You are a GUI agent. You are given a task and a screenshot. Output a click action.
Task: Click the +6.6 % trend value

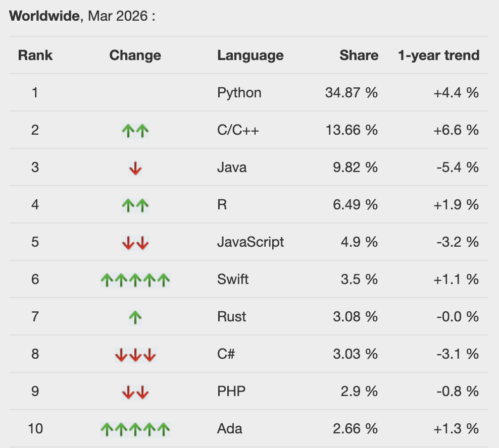(x=456, y=130)
